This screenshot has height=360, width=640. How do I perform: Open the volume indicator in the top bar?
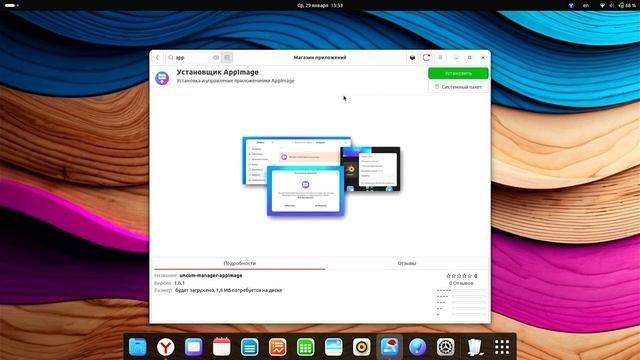[x=611, y=5]
